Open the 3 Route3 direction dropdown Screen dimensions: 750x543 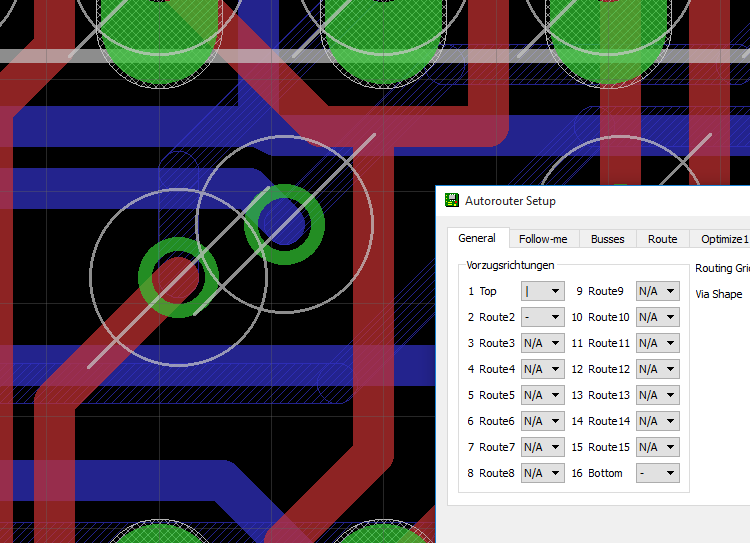(x=543, y=343)
